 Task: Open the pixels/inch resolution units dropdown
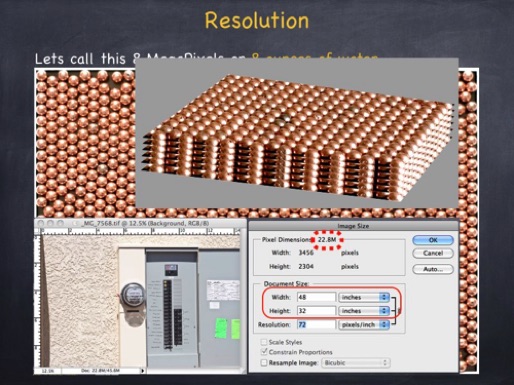coord(364,324)
